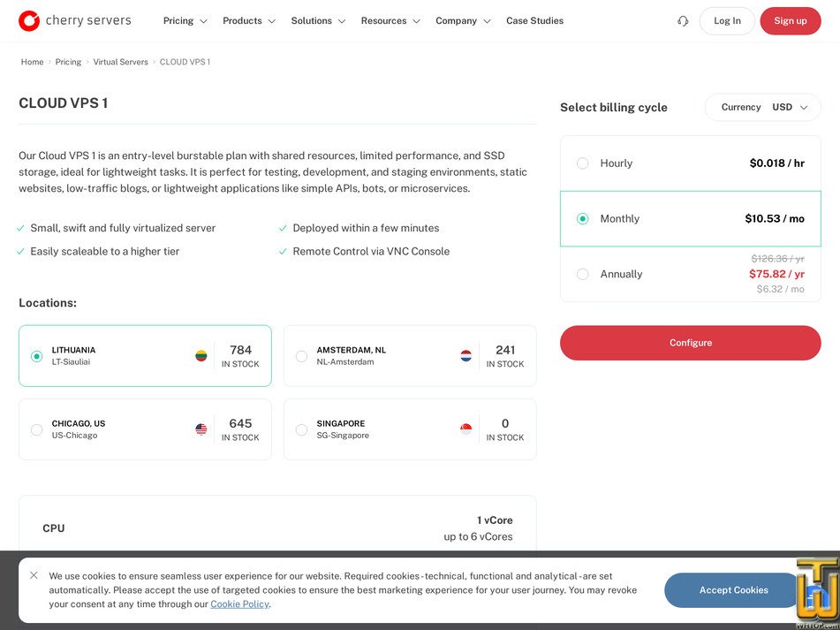This screenshot has height=630, width=840.
Task: Click the 'Select billing cycle' heading
Action: pyautogui.click(x=613, y=107)
